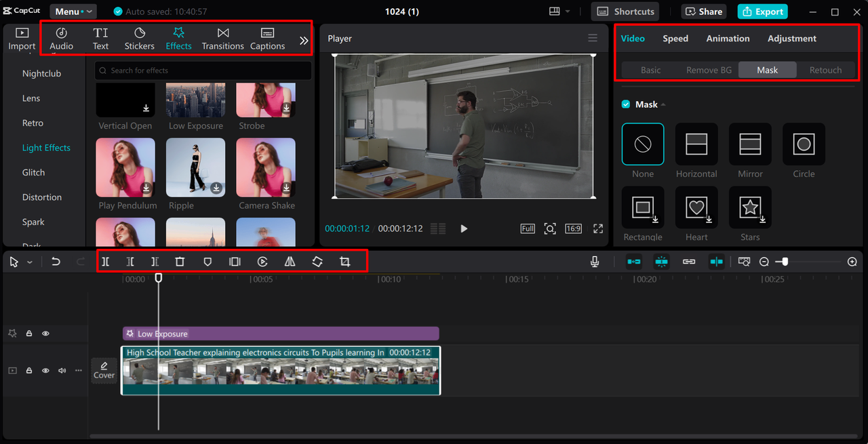The height and width of the screenshot is (444, 868).
Task: Toggle the main track magnet
Action: pyautogui.click(x=633, y=262)
